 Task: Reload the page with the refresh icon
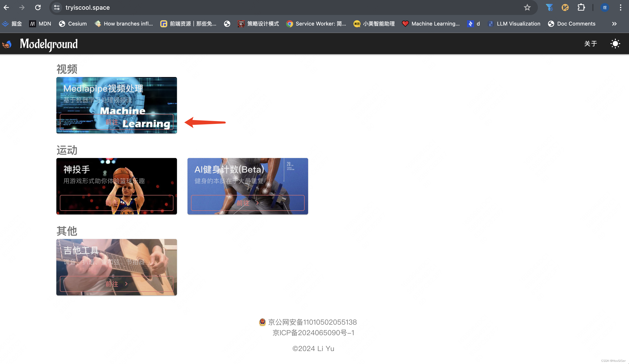click(x=38, y=7)
